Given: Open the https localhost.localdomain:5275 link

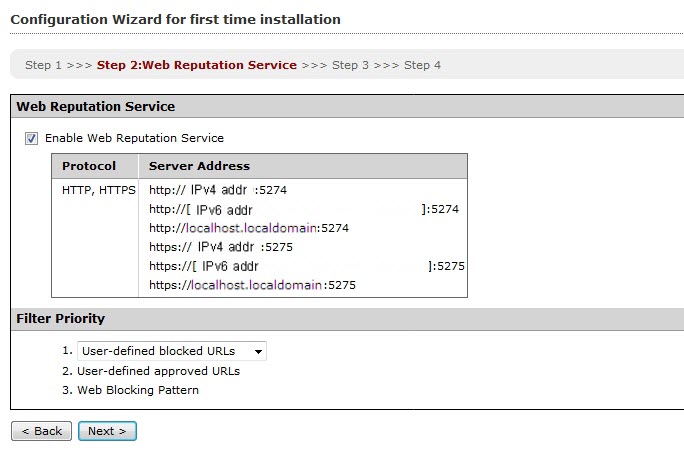Looking at the screenshot, I should (252, 285).
